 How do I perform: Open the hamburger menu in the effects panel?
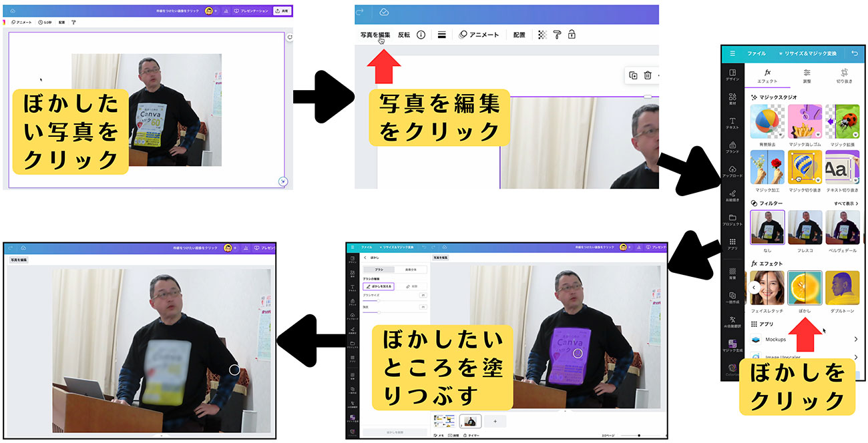[732, 53]
